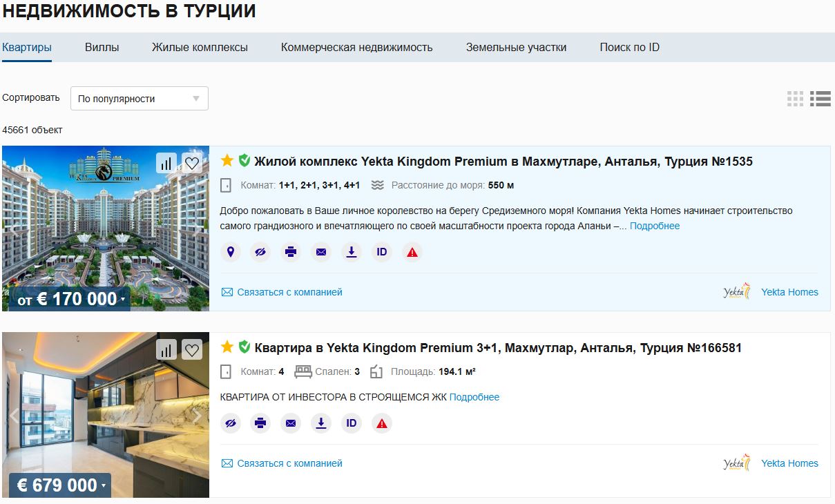The height and width of the screenshot is (504, 835).
Task: Add Yekta Kingdom complex №1535 to favorites
Action: click(192, 163)
